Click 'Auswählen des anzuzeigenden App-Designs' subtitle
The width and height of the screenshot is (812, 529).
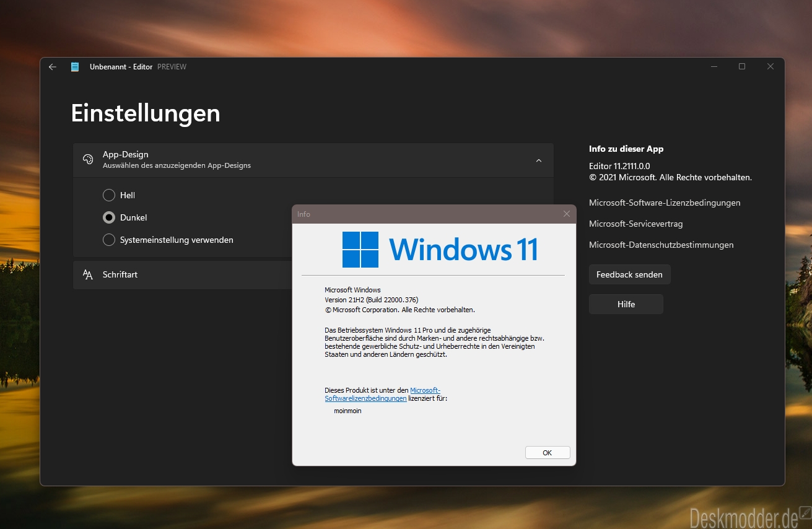(177, 166)
